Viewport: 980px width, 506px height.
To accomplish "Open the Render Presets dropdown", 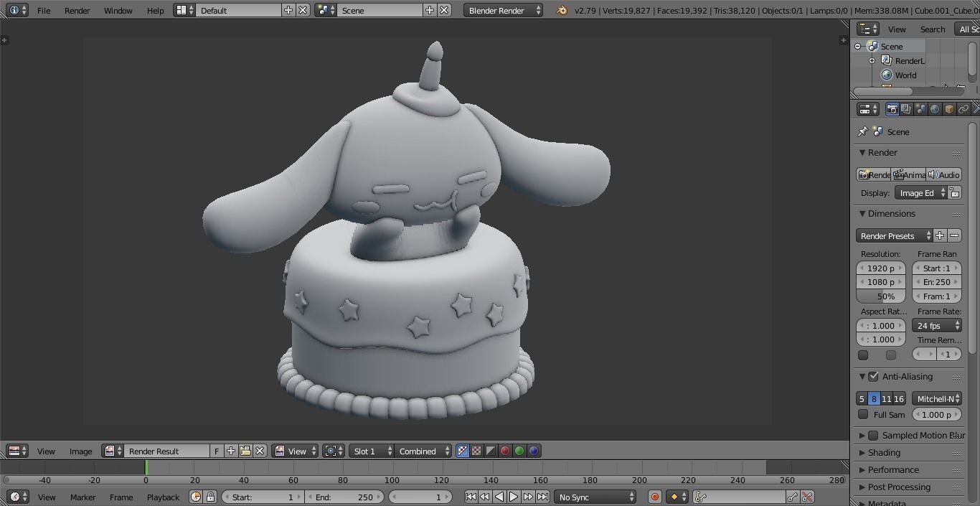I will point(895,236).
